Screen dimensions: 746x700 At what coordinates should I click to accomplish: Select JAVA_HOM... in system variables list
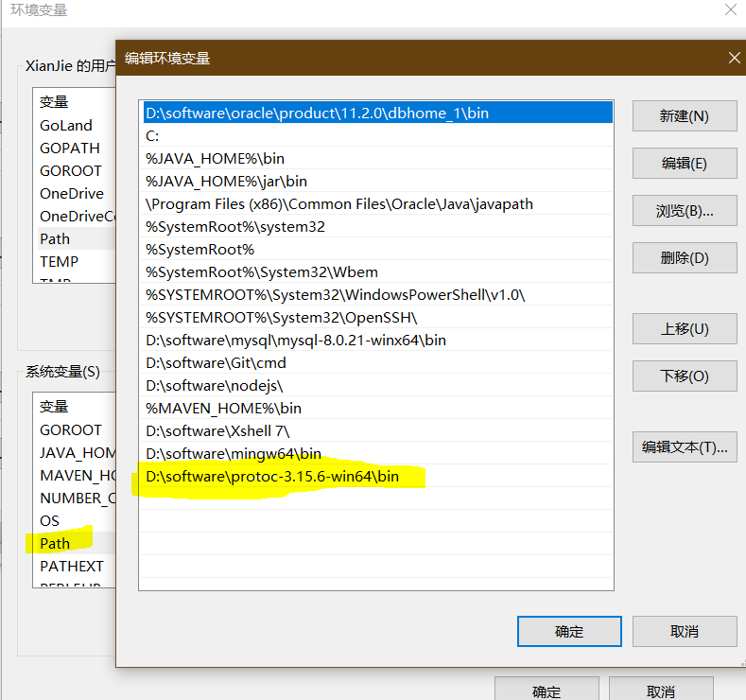click(x=76, y=452)
